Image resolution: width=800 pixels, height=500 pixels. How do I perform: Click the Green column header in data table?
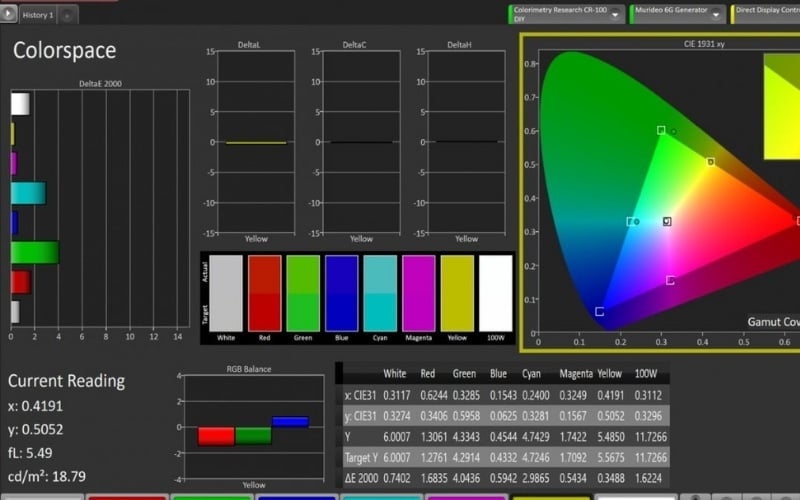pos(464,373)
